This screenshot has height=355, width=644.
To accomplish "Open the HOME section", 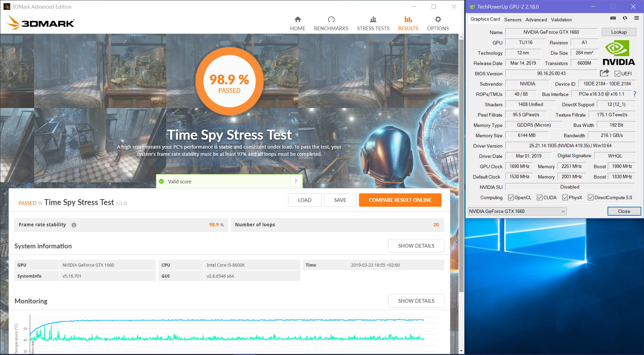I will [298, 23].
